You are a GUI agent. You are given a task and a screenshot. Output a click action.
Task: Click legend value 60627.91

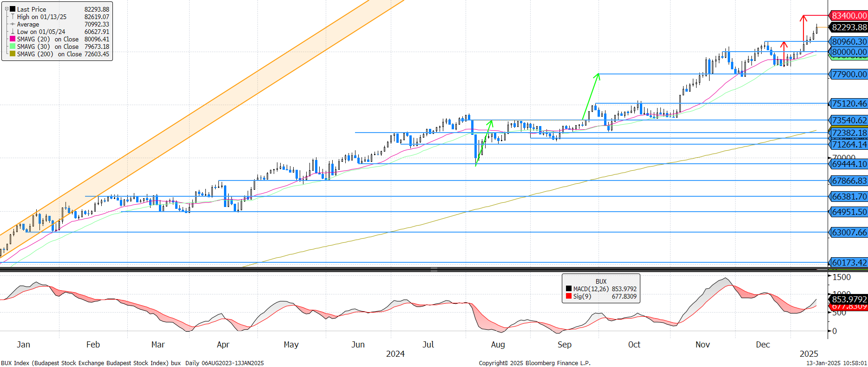click(x=97, y=32)
